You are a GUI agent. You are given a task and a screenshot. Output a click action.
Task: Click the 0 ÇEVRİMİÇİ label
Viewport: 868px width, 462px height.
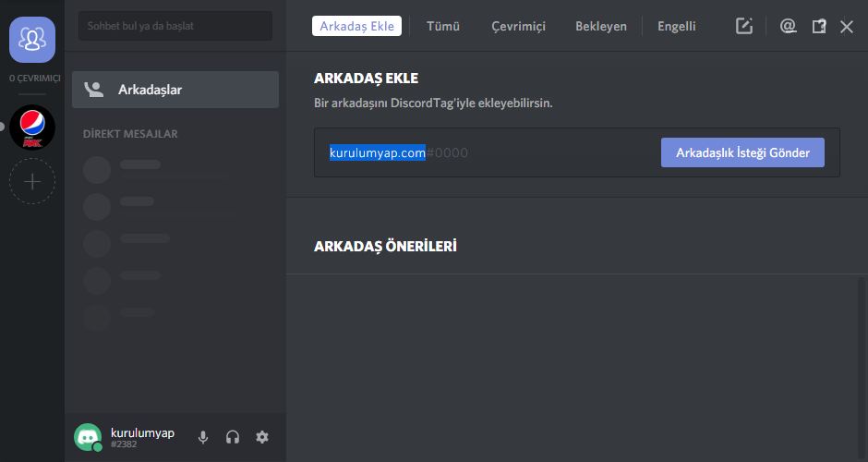pyautogui.click(x=34, y=79)
